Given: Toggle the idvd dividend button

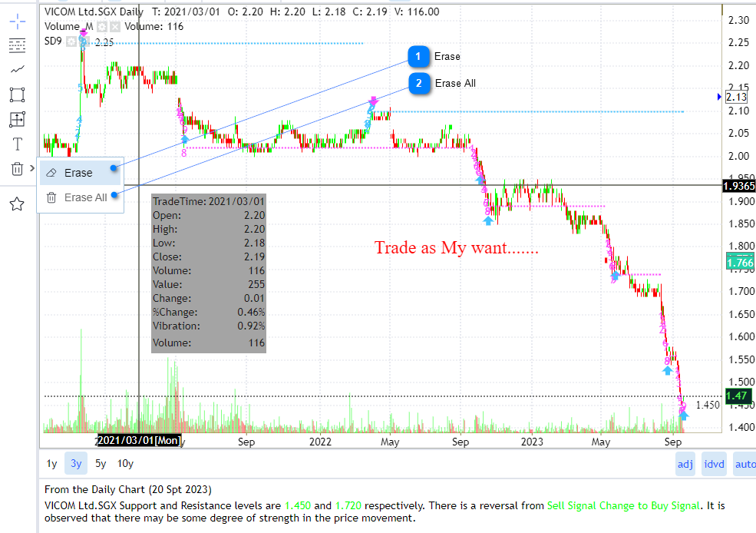Looking at the screenshot, I should click(x=714, y=464).
